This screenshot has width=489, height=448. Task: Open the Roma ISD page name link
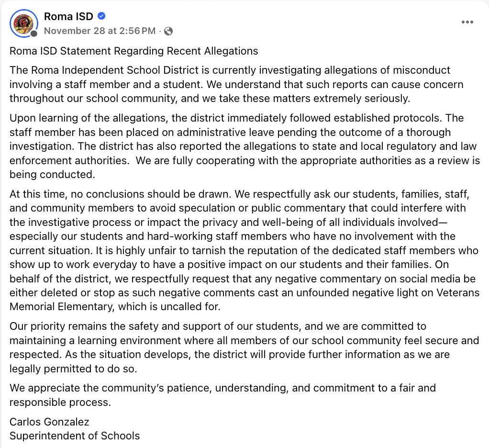pos(68,17)
